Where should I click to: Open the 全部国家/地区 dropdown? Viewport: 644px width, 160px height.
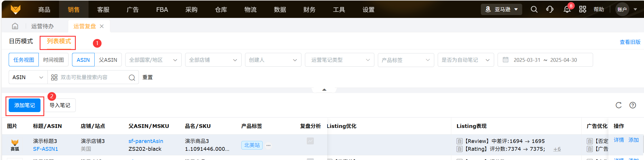click(153, 60)
